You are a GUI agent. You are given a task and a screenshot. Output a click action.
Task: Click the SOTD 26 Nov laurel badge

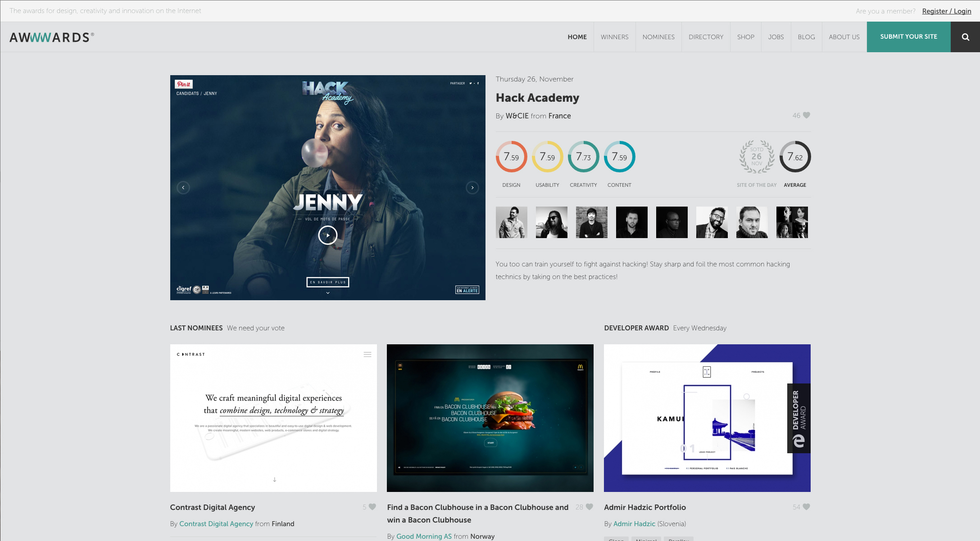pos(757,157)
